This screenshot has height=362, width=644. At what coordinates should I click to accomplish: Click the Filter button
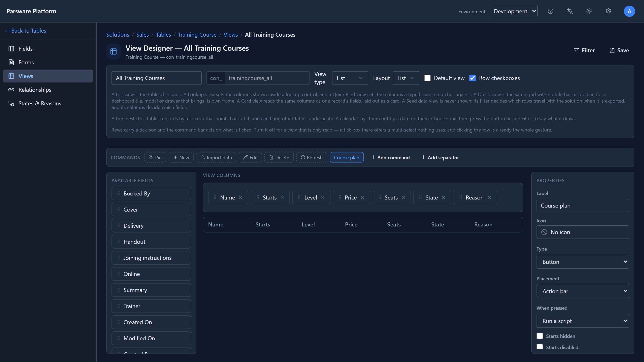click(x=584, y=50)
